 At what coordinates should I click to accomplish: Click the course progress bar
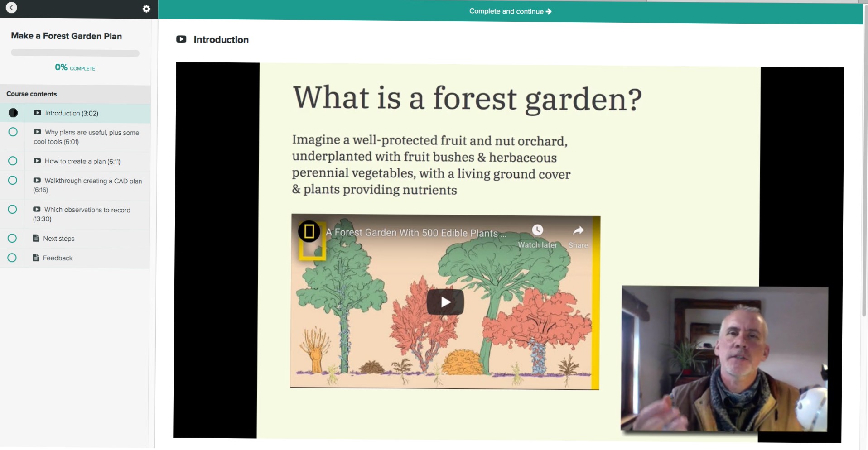pyautogui.click(x=75, y=53)
